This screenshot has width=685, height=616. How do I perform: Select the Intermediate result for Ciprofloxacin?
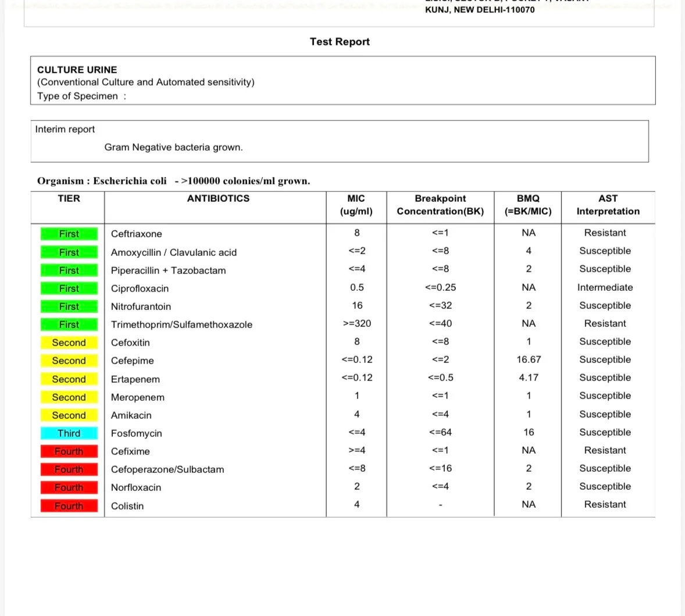click(x=605, y=287)
